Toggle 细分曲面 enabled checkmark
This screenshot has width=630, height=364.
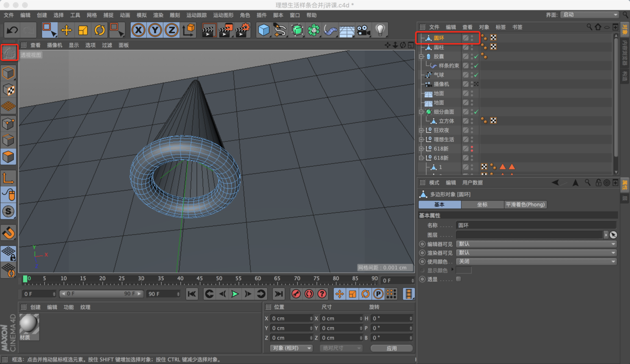coord(476,112)
